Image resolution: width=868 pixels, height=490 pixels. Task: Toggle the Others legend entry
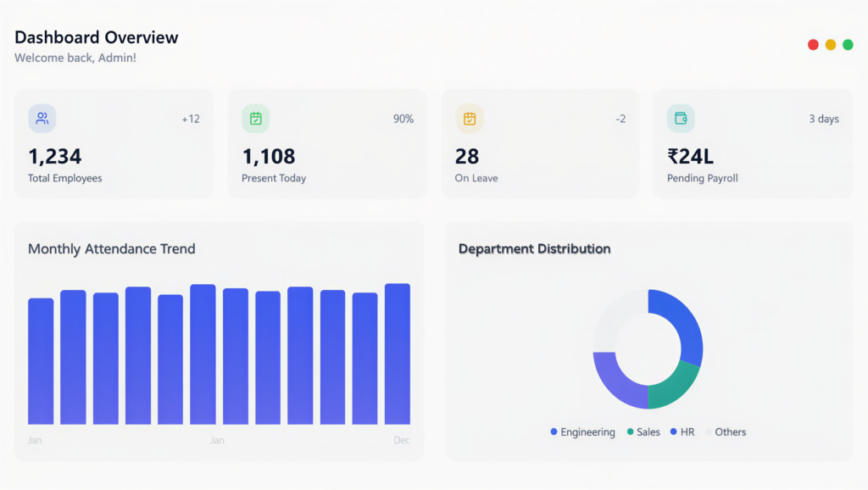(725, 432)
